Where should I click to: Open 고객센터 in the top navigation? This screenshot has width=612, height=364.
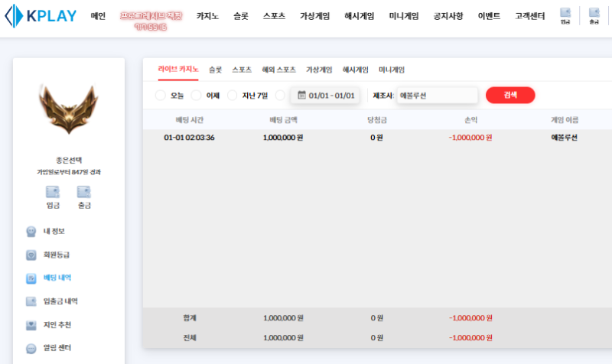click(529, 16)
